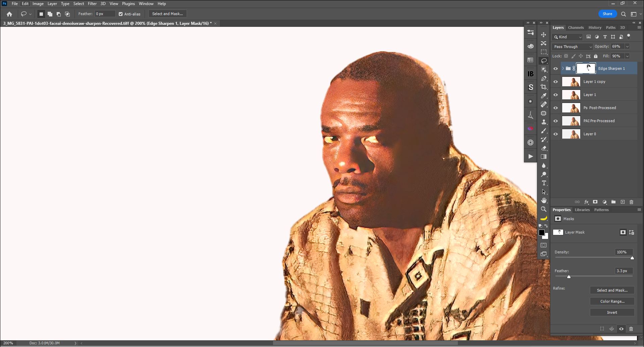Switch to the Channels tab

pos(576,28)
